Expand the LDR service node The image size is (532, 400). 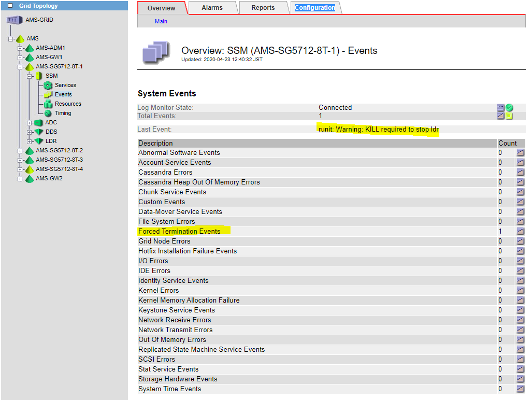[x=30, y=141]
